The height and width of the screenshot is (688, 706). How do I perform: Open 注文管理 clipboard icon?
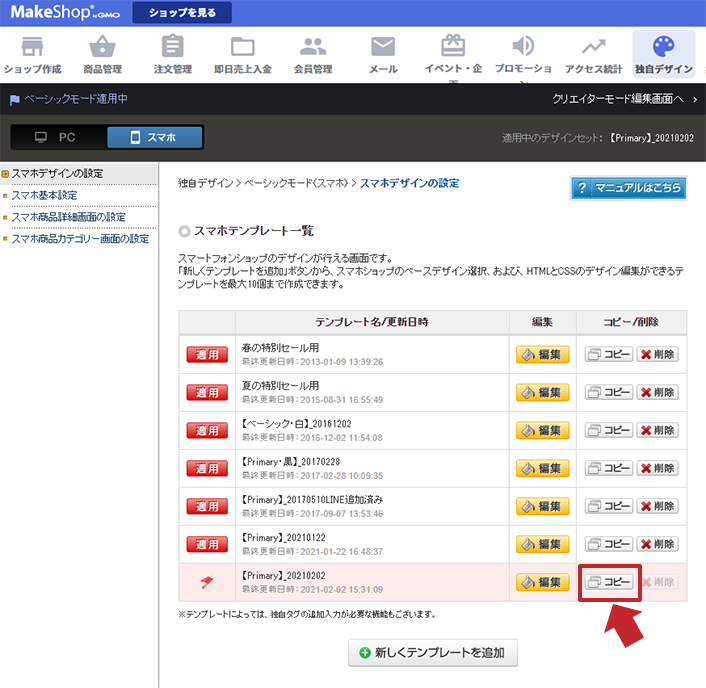pyautogui.click(x=173, y=48)
